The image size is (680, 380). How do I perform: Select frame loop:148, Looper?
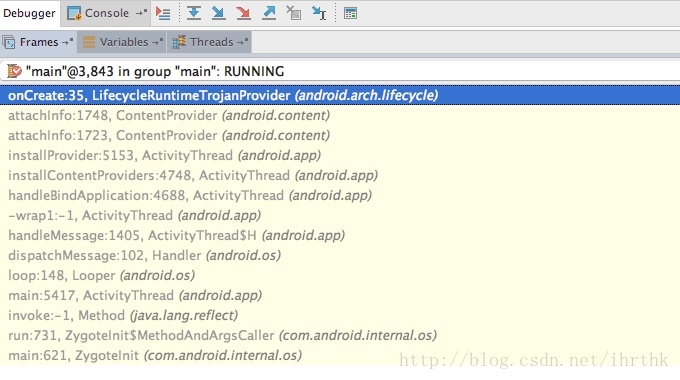pos(340,275)
